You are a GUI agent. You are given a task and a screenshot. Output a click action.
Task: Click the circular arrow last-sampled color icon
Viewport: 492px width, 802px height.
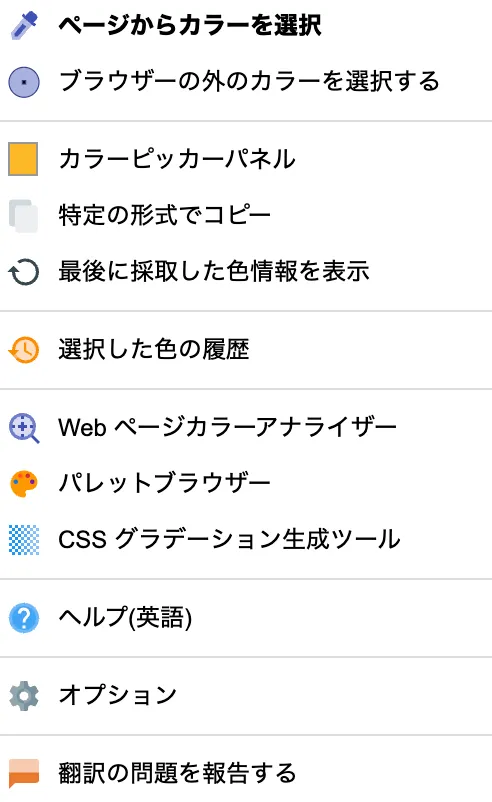(x=24, y=272)
